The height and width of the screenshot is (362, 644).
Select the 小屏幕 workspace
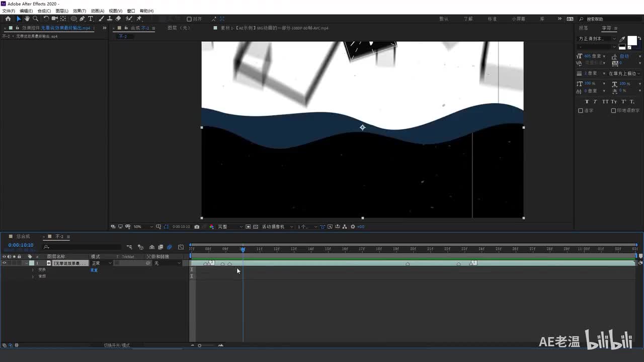(519, 19)
